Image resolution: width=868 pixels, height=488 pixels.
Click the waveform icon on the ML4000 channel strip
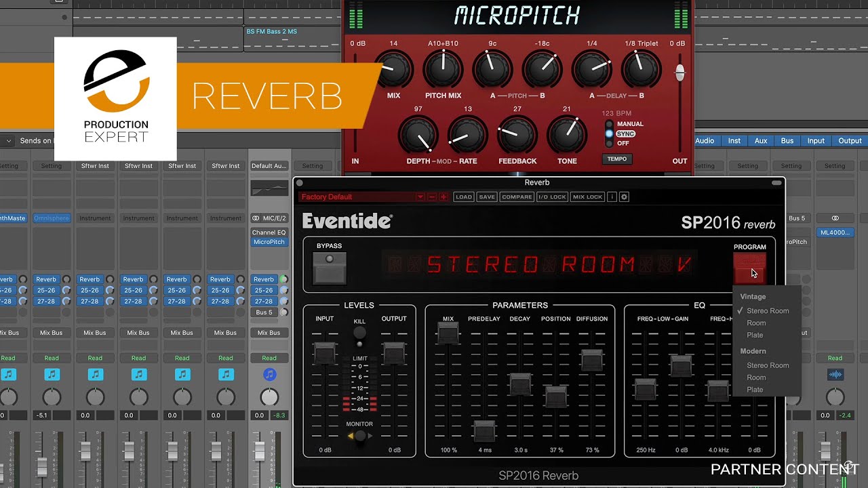tap(835, 374)
